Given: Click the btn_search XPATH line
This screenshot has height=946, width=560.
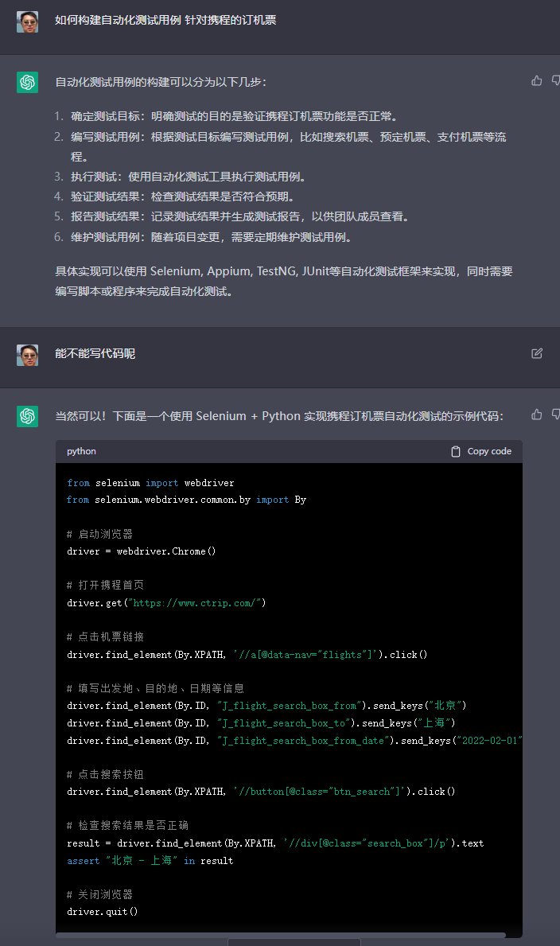Looking at the screenshot, I should [261, 792].
